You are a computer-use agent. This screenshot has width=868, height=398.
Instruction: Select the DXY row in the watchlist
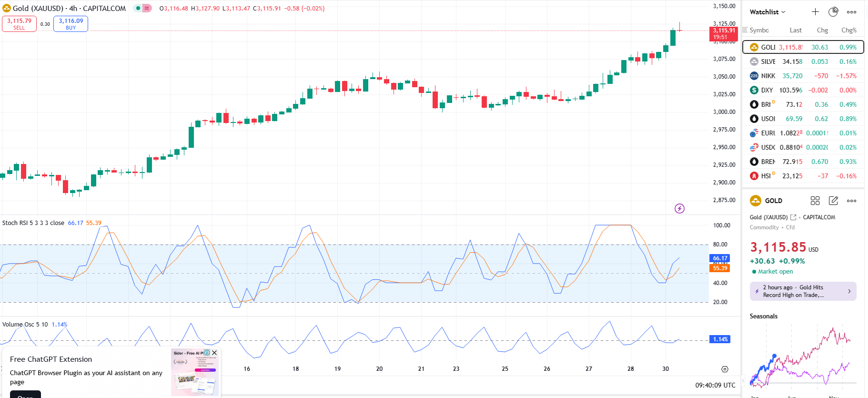[x=803, y=90]
